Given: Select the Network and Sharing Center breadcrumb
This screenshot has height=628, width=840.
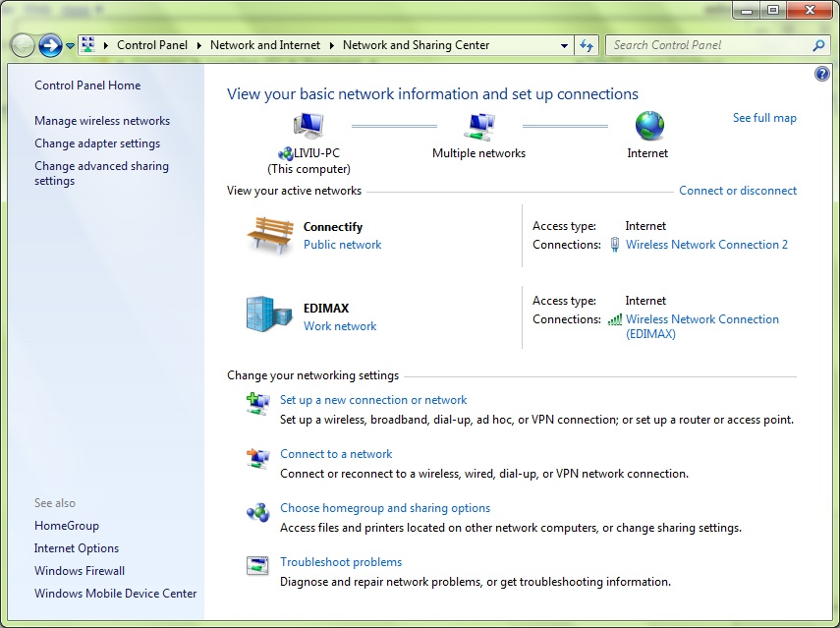Looking at the screenshot, I should pos(417,45).
